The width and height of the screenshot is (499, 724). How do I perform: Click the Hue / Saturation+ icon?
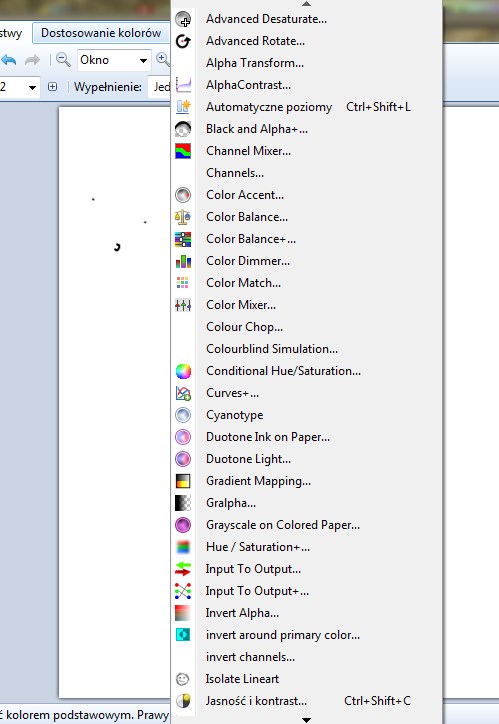point(183,547)
